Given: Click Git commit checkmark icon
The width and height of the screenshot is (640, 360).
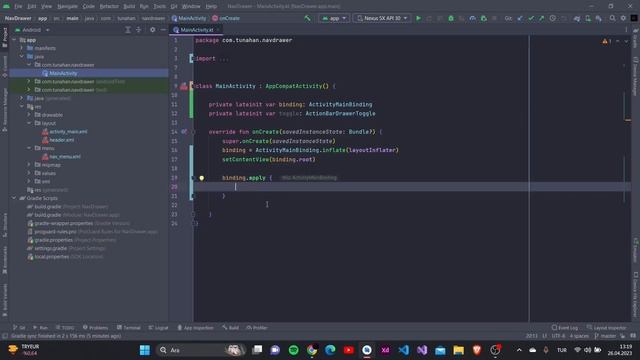Looking at the screenshot, I should (531, 18).
